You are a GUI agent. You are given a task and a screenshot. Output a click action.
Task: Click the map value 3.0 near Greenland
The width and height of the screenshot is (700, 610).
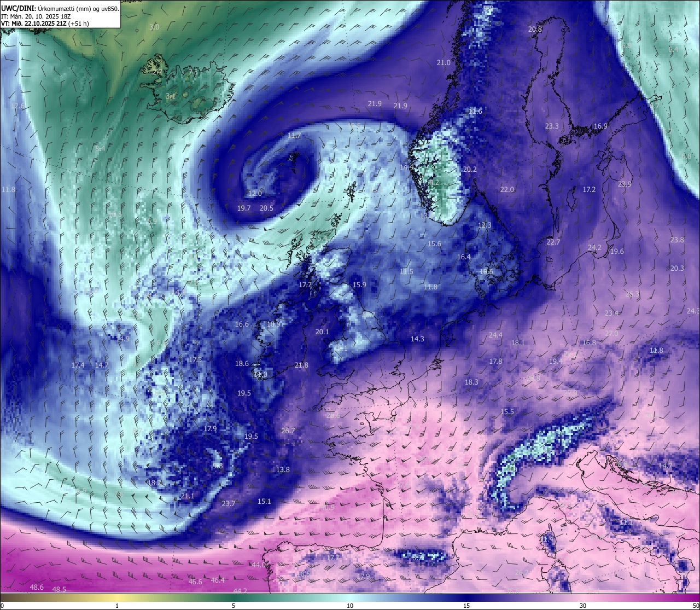pyautogui.click(x=155, y=27)
